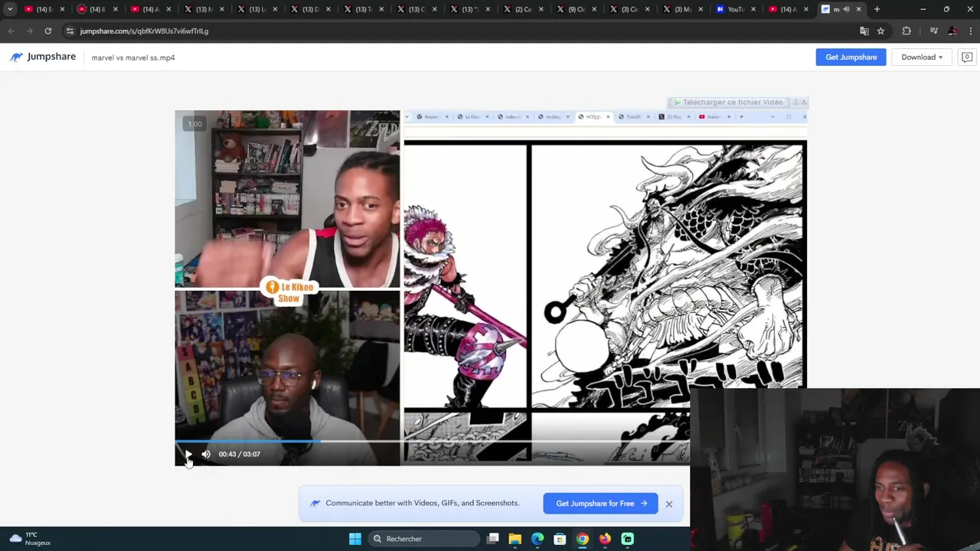This screenshot has width=980, height=551.
Task: Click the video time display 00:43 / 03:07
Action: coord(239,454)
